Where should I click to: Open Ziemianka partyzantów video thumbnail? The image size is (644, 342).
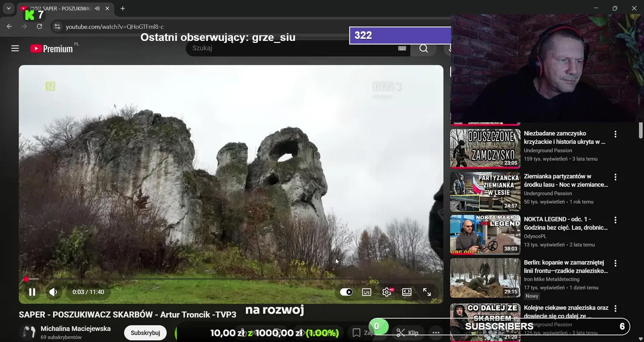(485, 191)
